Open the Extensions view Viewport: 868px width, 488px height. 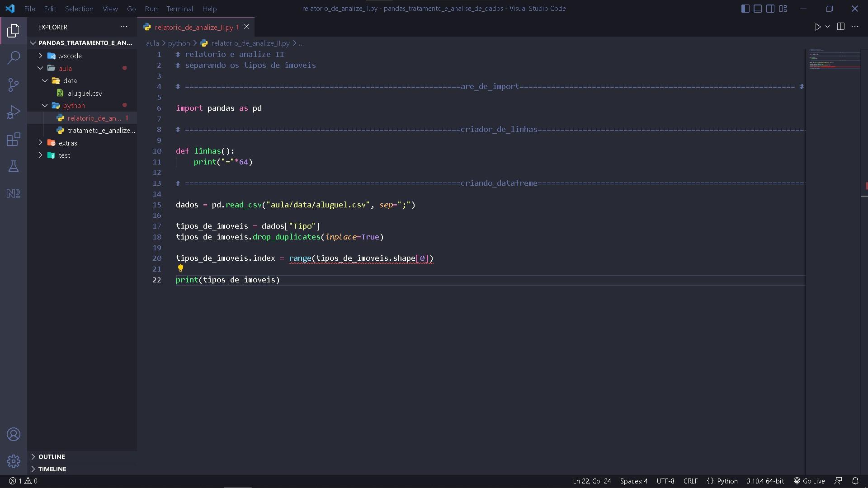14,139
